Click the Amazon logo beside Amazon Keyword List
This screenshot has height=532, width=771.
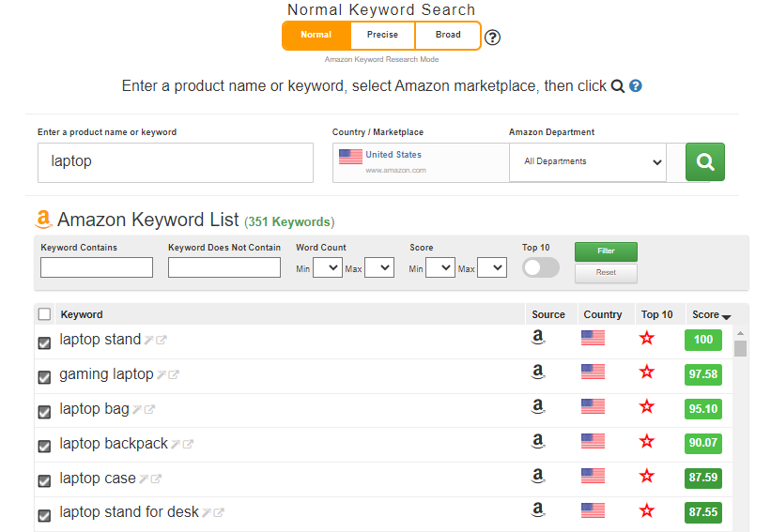point(43,220)
